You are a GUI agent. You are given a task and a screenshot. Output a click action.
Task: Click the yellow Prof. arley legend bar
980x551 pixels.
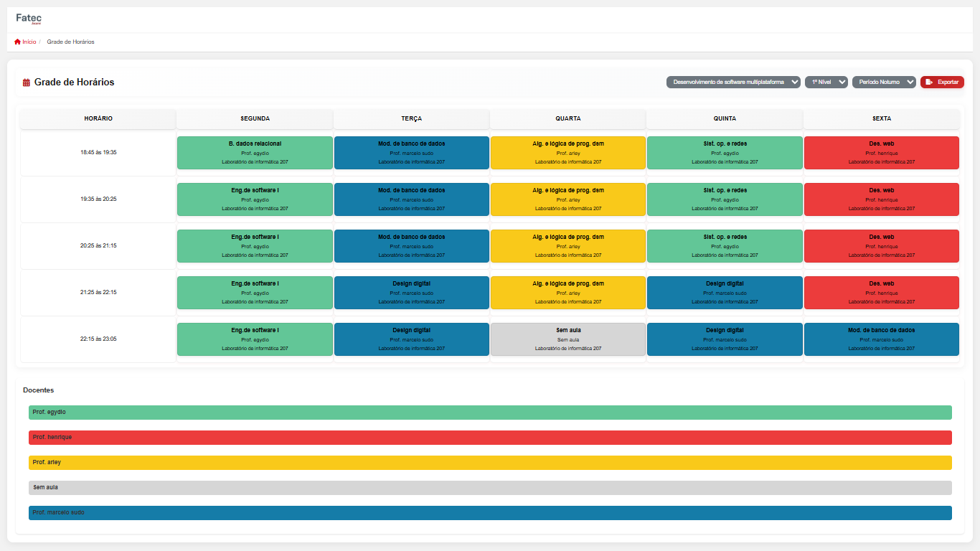(490, 463)
